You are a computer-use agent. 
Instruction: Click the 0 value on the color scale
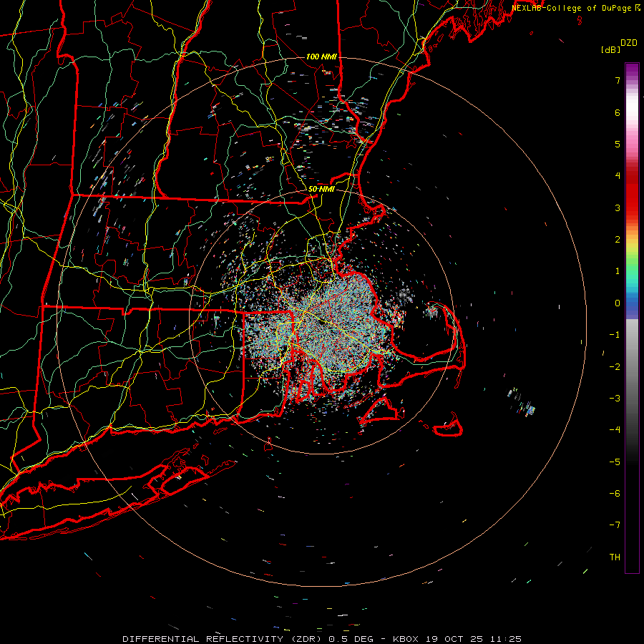tap(618, 303)
